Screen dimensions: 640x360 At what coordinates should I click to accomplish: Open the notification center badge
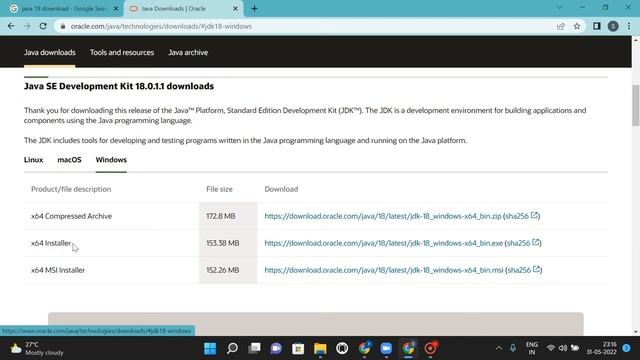(627, 348)
